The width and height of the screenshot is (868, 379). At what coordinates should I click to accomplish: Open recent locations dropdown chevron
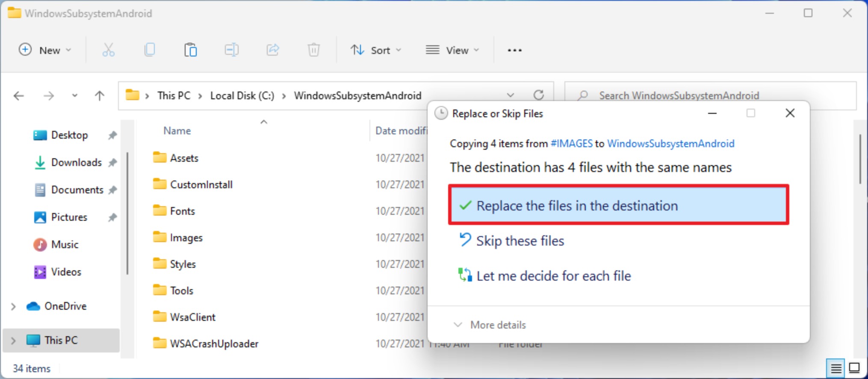pyautogui.click(x=74, y=95)
